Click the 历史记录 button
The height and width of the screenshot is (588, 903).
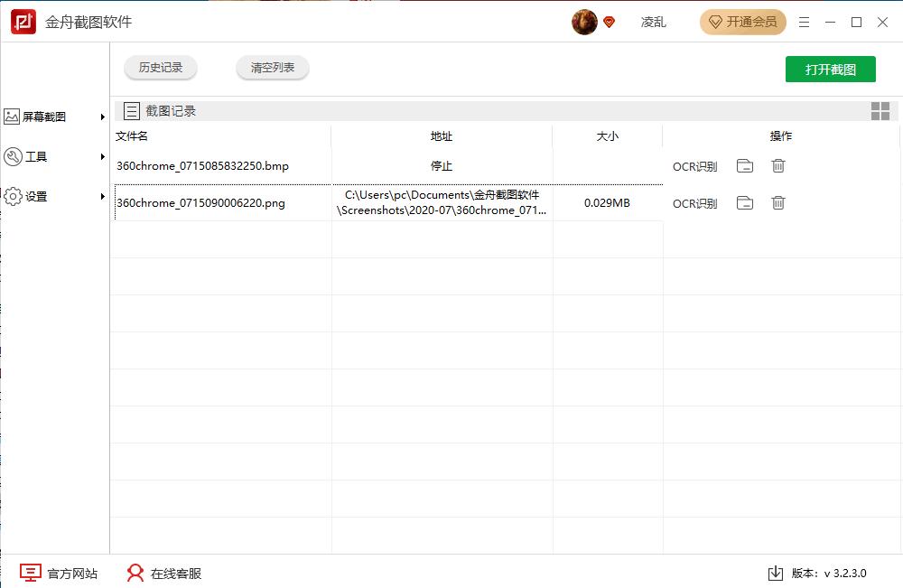[161, 68]
